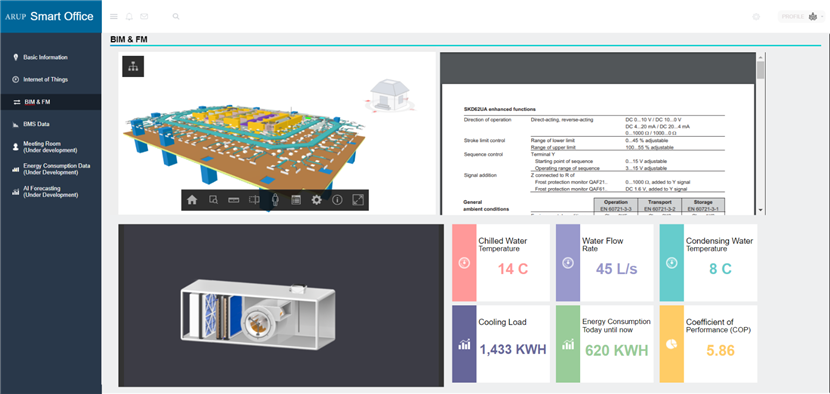Click the document scrollbar down arrow

point(761,210)
